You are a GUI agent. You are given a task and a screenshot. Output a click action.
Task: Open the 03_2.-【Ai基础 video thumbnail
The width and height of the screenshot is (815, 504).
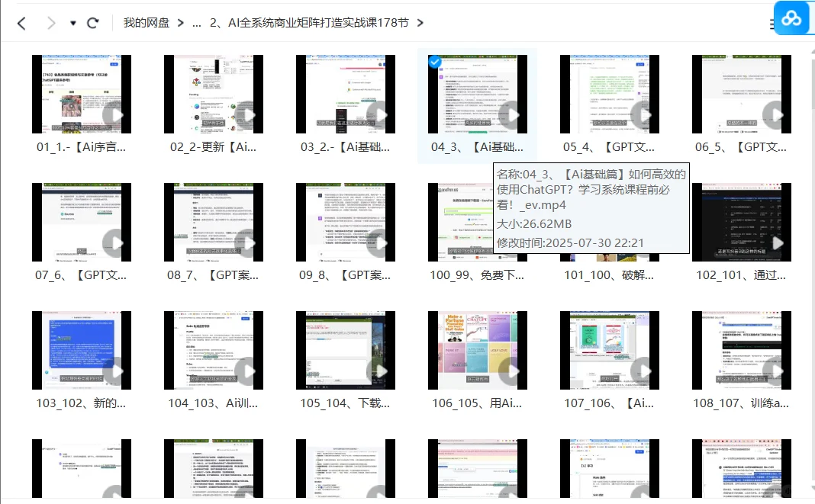tap(346, 94)
